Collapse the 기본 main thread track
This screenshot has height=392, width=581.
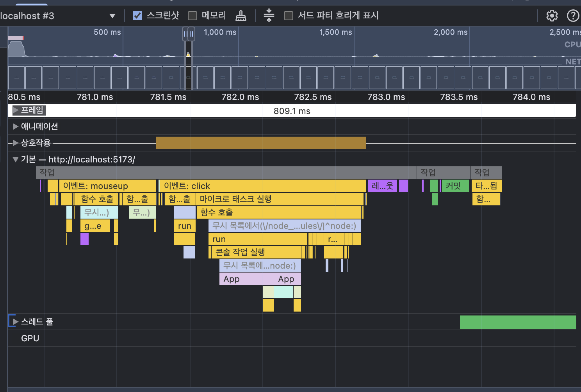[16, 159]
